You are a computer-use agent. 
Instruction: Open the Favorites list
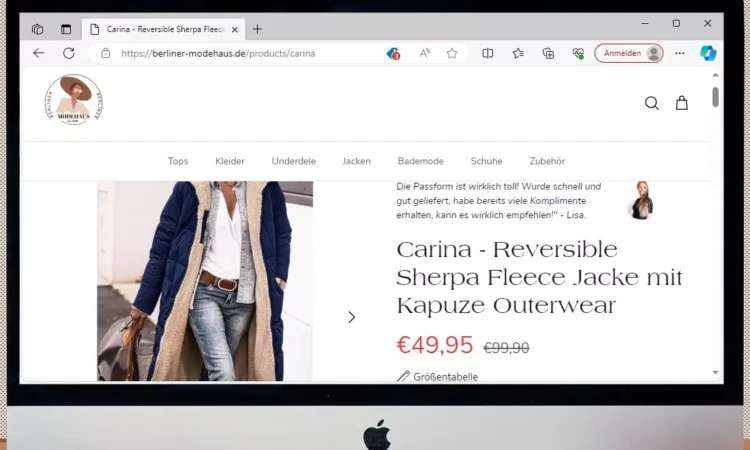coord(518,53)
